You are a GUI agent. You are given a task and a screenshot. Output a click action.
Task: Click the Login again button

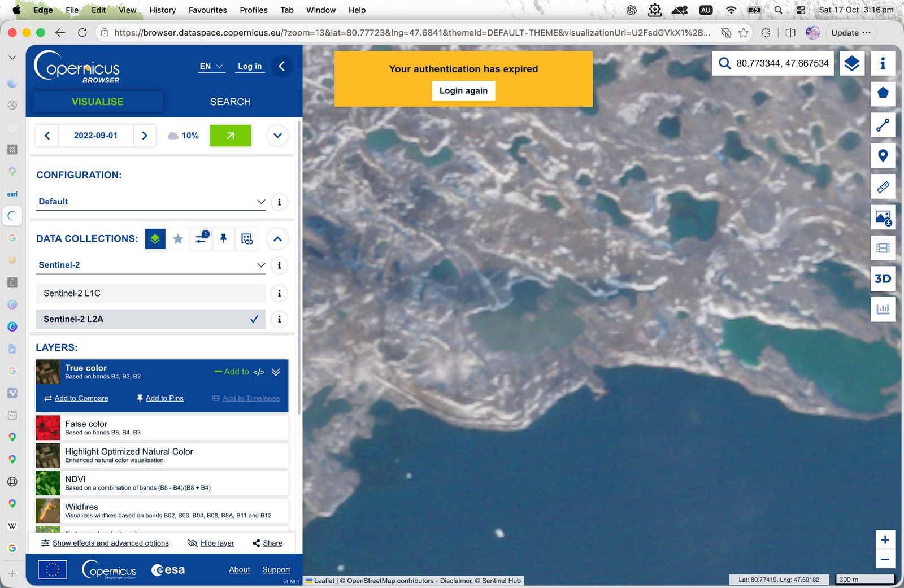click(x=464, y=91)
